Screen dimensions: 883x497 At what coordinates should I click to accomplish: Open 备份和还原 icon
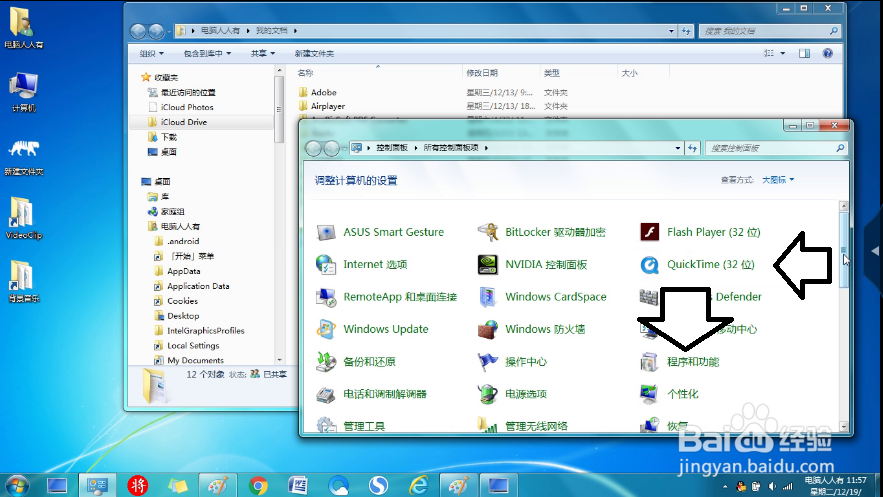pos(326,361)
